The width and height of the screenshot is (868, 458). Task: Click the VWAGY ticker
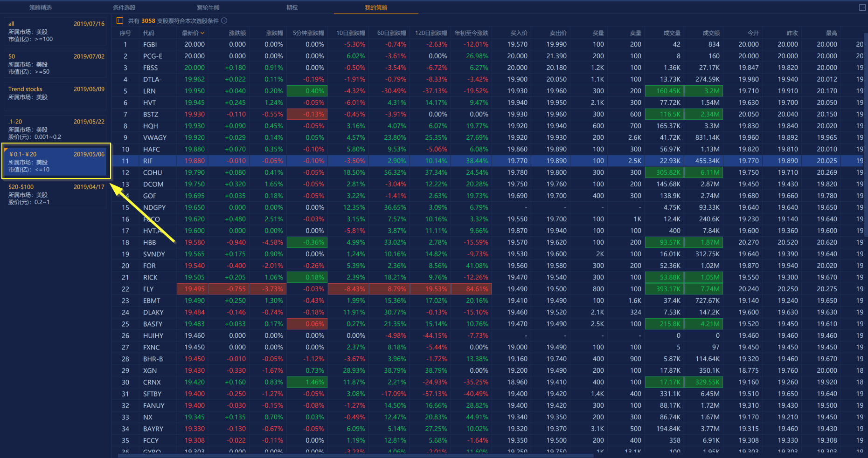[x=155, y=137]
